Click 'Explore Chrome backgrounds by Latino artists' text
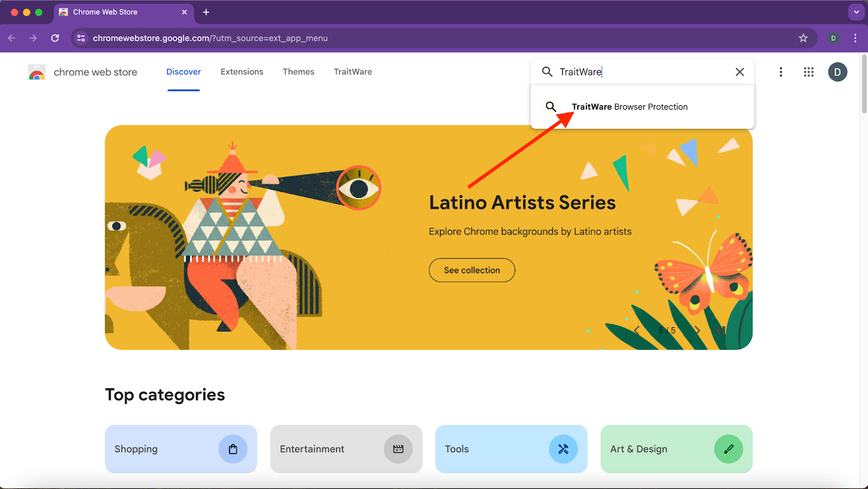 tap(530, 231)
